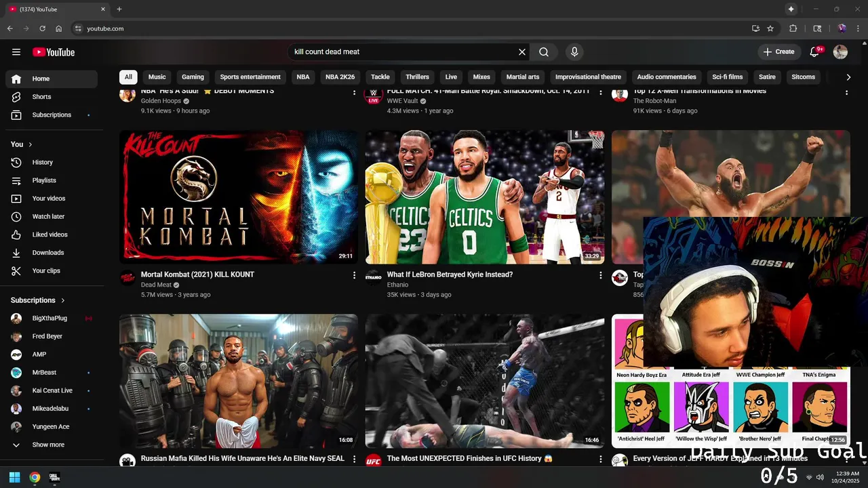The width and height of the screenshot is (868, 488).
Task: Open Yungeen Ace channel subscription
Action: point(52,427)
